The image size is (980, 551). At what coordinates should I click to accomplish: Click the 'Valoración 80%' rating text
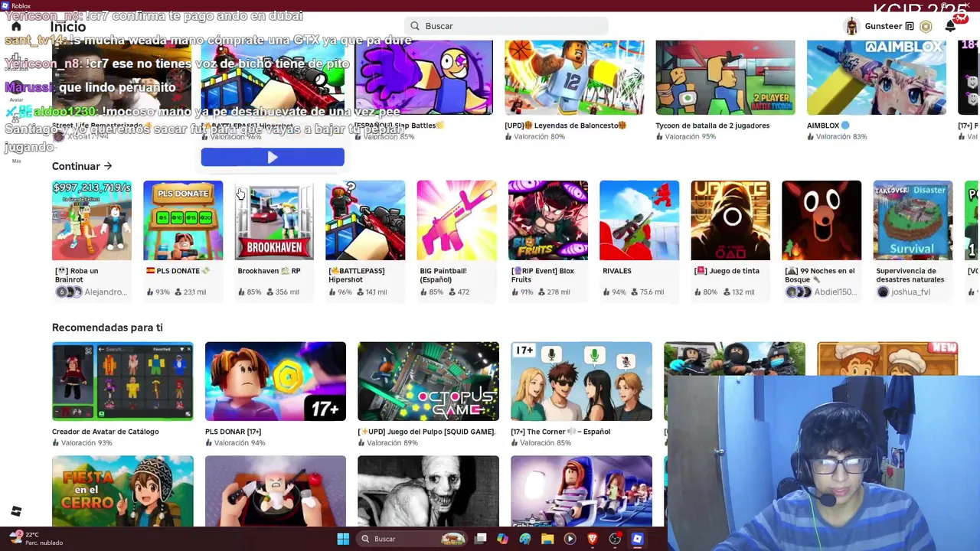[539, 137]
